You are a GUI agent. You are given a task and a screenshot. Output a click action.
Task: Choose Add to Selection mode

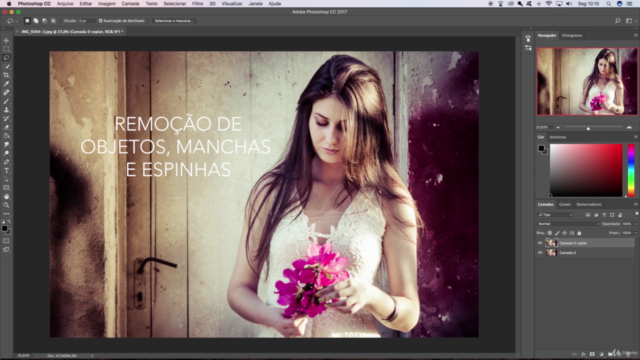click(x=36, y=21)
